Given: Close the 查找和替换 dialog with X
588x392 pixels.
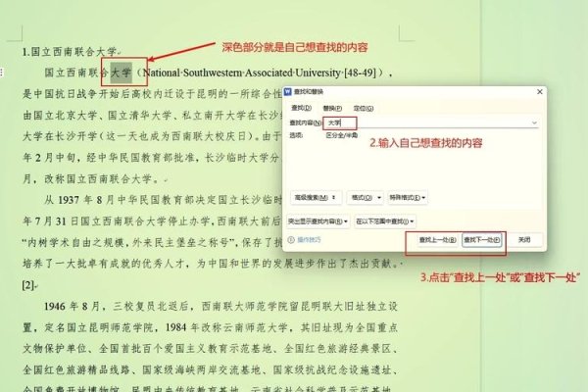Looking at the screenshot, I should coord(540,91).
